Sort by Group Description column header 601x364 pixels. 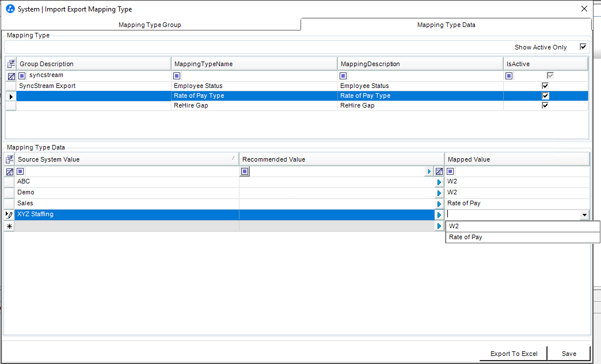(93, 64)
